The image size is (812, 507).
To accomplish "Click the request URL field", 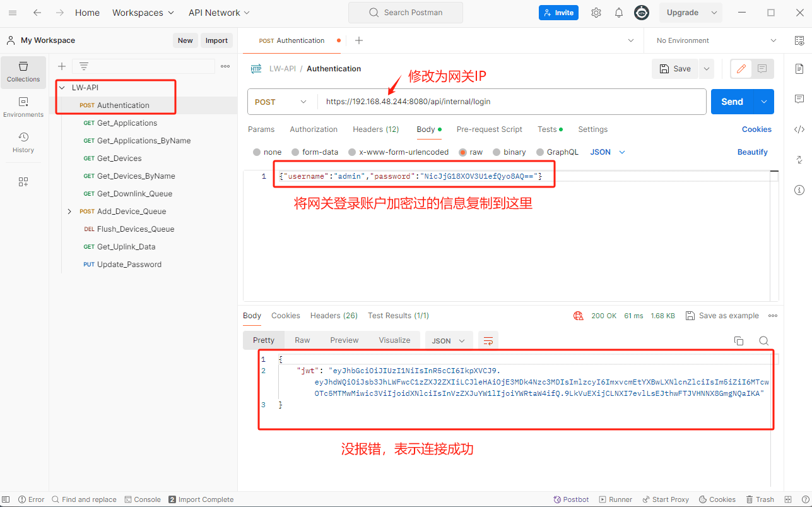I will coord(512,102).
